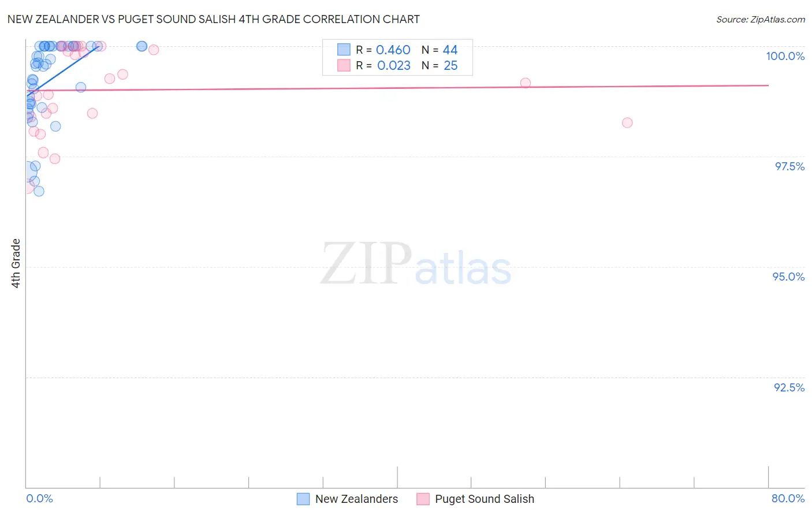Select the Puget Sound Salish legend label
The image size is (812, 515).
[485, 499]
